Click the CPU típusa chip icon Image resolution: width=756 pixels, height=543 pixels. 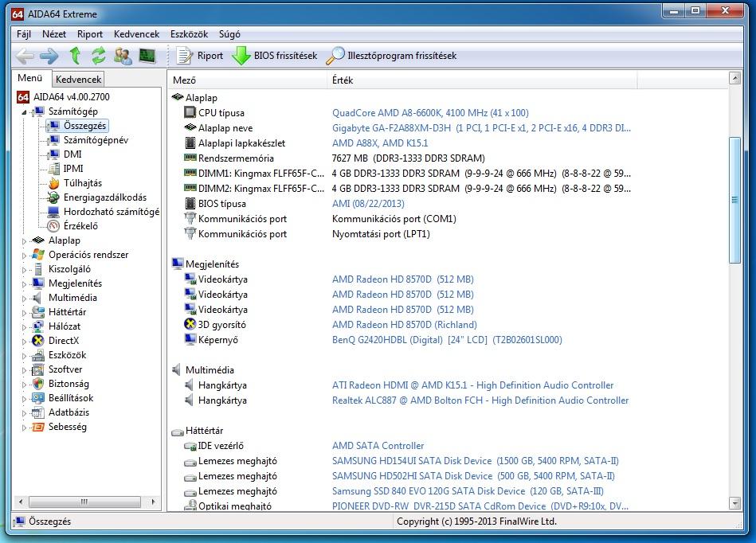coord(190,112)
